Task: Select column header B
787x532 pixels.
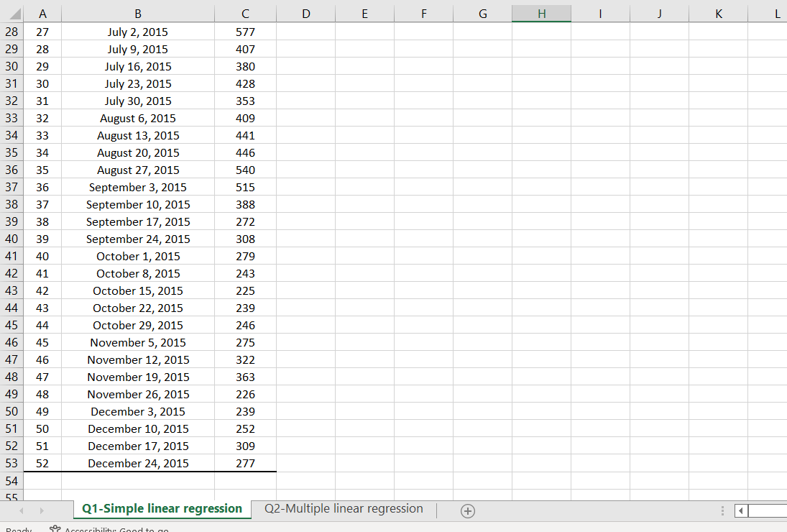Action: tap(137, 13)
